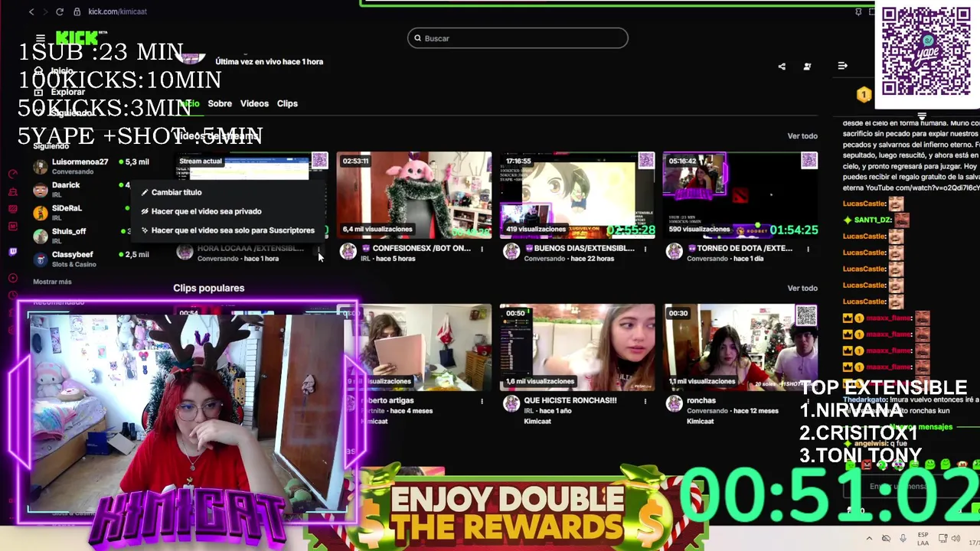Open the three-dot menu for CONFESIONESX video
The height and width of the screenshot is (551, 980).
point(482,249)
